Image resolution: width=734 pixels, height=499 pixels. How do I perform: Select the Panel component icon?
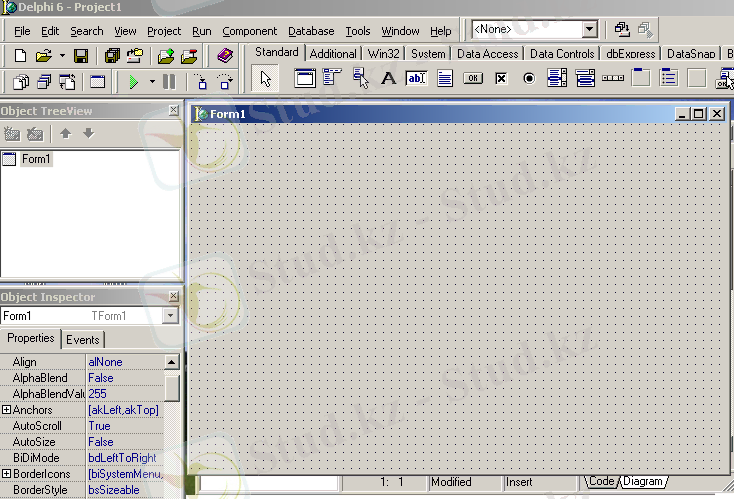coord(697,78)
